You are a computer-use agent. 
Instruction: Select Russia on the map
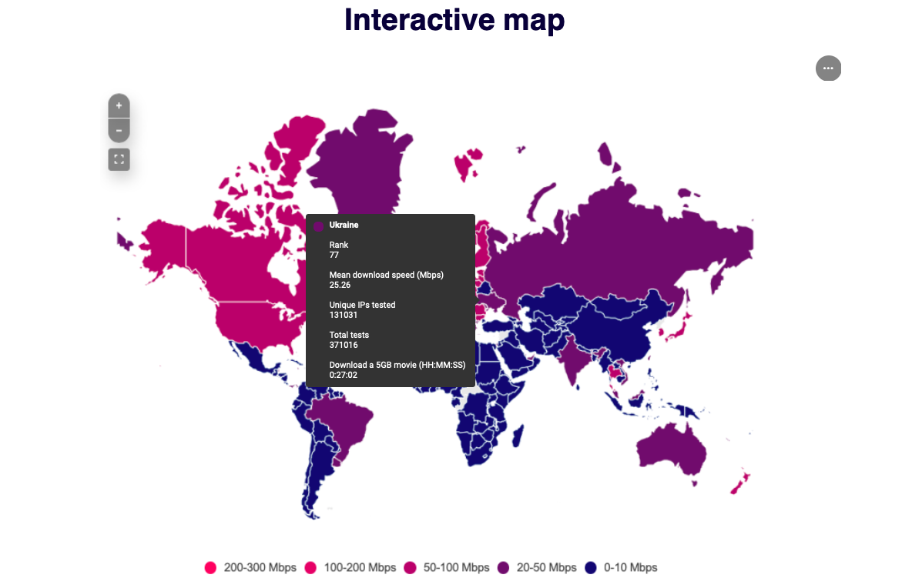[616, 239]
